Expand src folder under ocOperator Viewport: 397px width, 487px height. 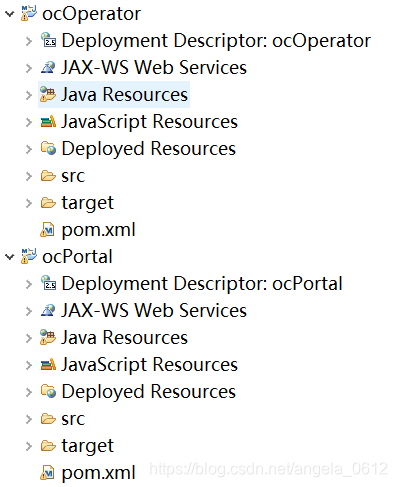[29, 176]
